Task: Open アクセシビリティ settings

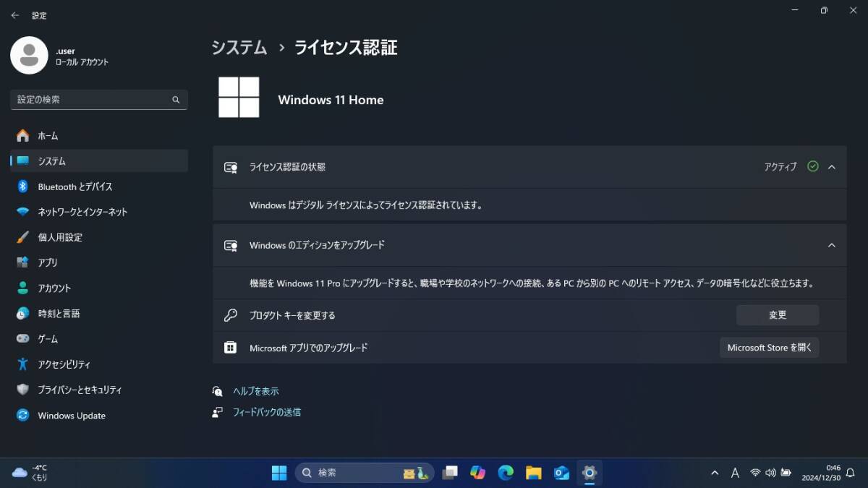Action: click(99, 364)
